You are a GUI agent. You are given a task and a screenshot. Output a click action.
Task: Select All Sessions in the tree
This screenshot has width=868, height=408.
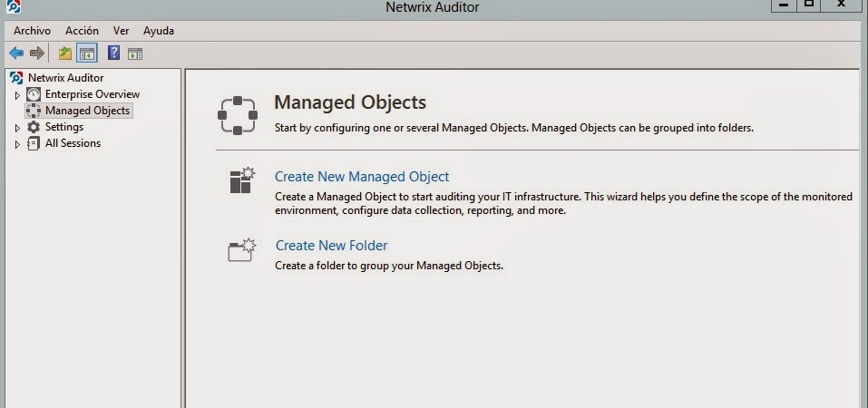tap(73, 143)
